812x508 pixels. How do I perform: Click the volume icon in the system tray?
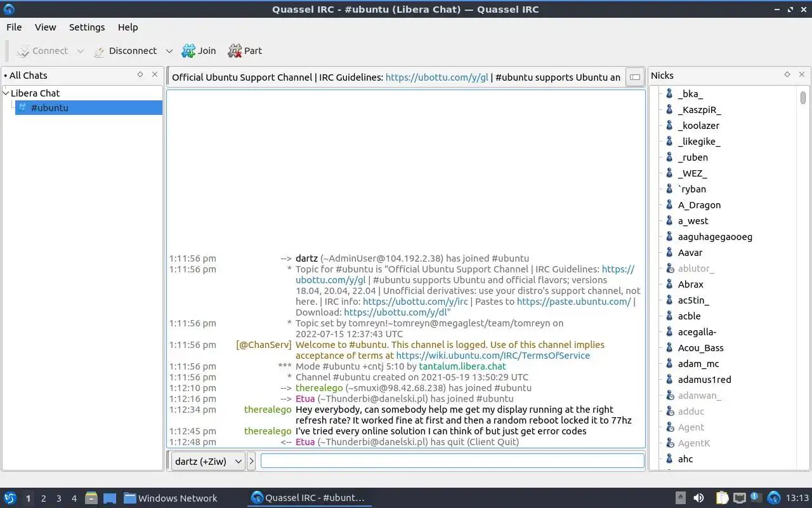pos(698,498)
